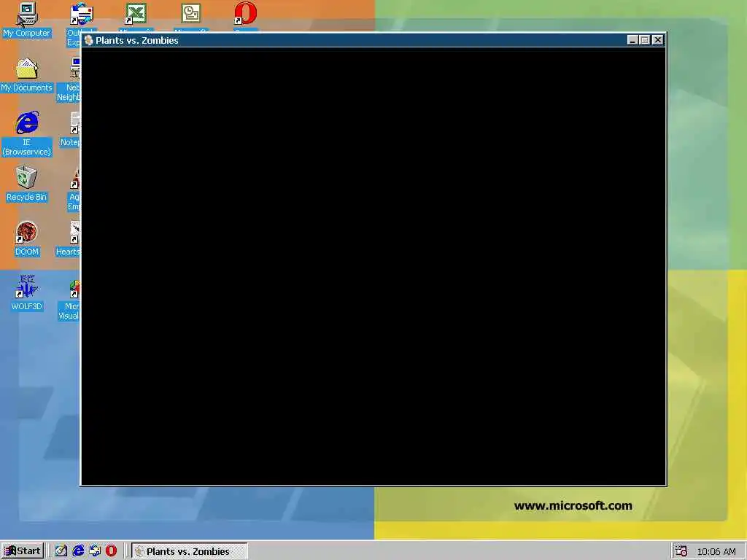
Task: Close the Plants vs. Zombies window
Action: pos(657,41)
